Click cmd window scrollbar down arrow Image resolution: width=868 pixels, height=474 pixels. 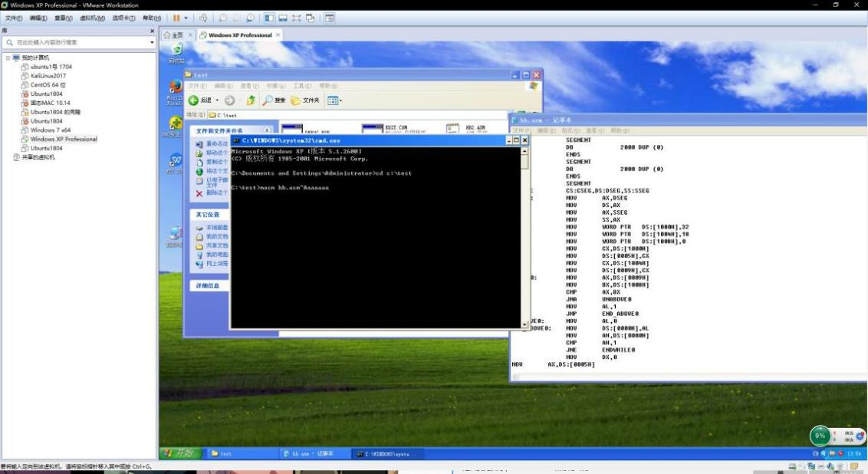pos(524,324)
